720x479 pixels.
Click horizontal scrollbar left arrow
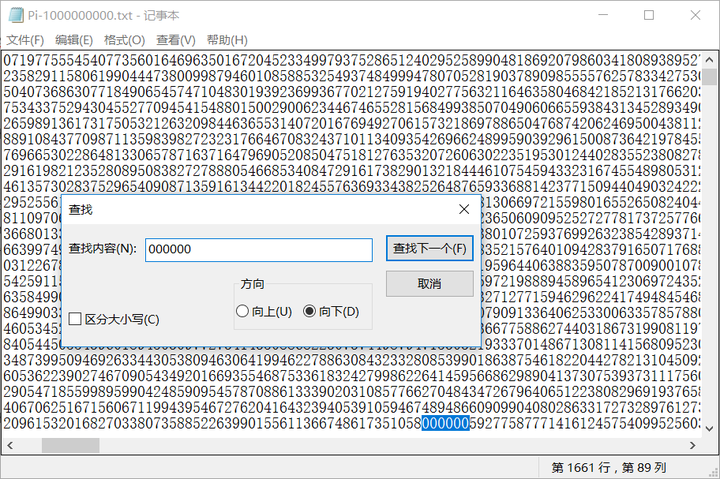(x=8, y=446)
